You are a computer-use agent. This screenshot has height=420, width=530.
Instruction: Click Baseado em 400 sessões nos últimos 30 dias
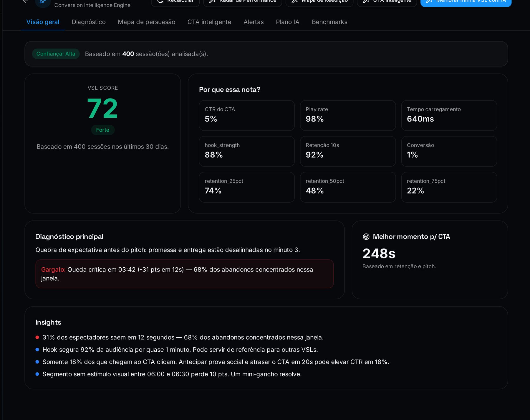(x=102, y=147)
